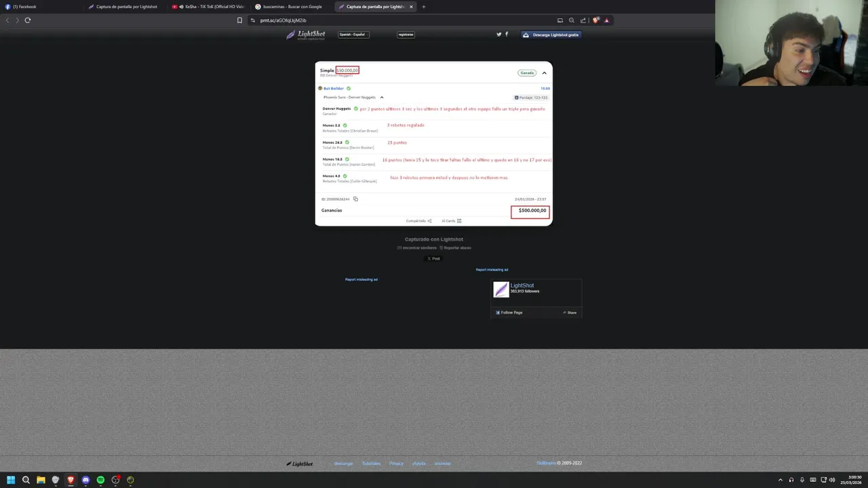Viewport: 868px width, 488px height.
Task: Open the footer descargar link
Action: 344,464
